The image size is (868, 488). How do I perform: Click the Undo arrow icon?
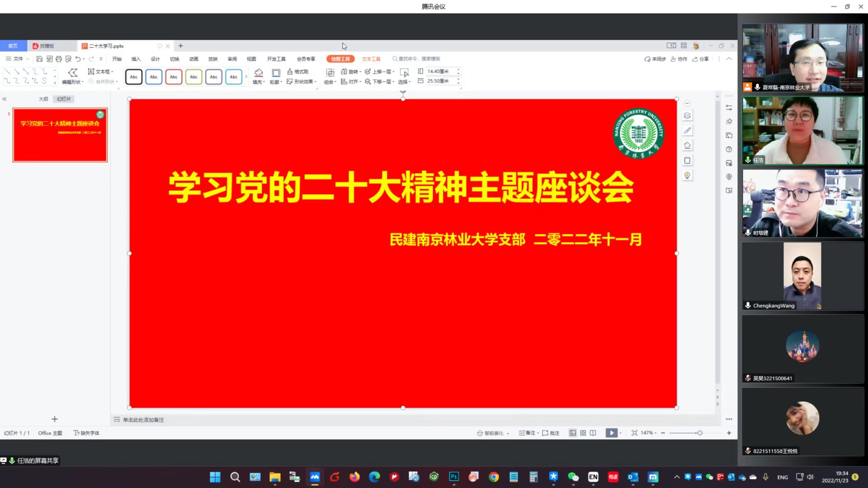point(78,59)
